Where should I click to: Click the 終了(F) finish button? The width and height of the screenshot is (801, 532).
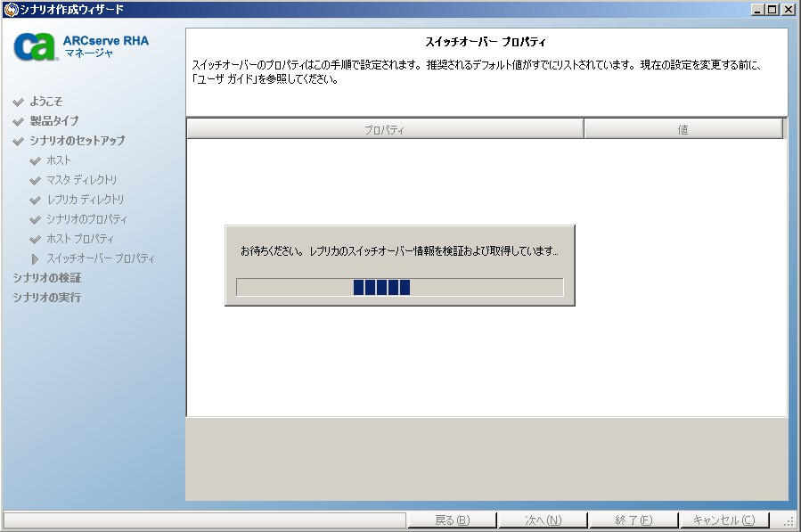click(x=633, y=520)
